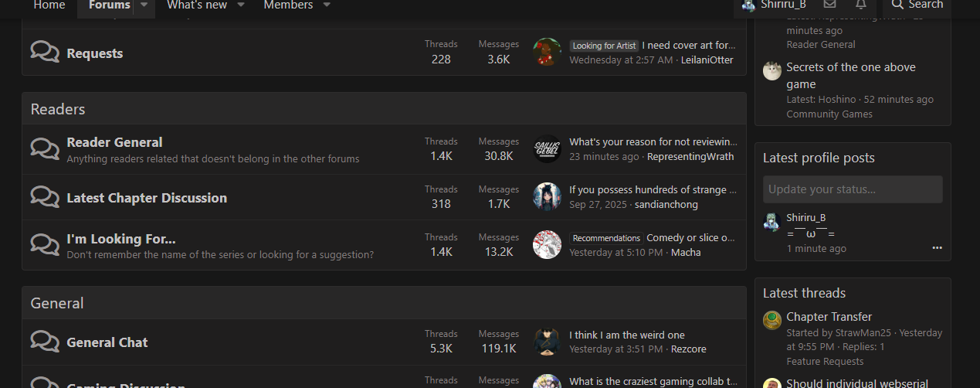
Task: Open the Chapter Transfer thread link
Action: (829, 317)
